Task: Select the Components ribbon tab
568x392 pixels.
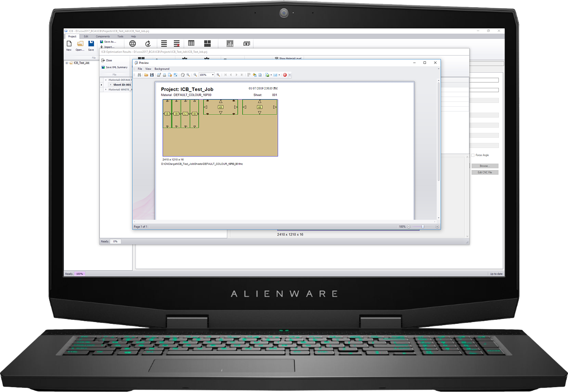Action: [x=103, y=36]
